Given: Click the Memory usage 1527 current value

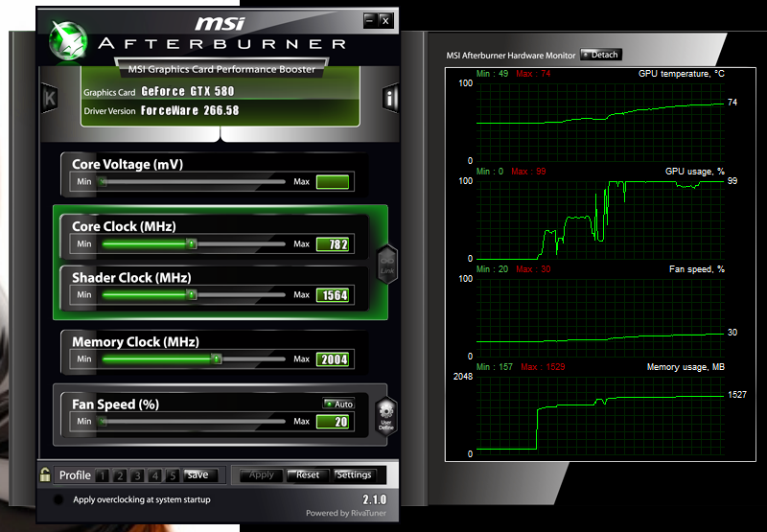Looking at the screenshot, I should [x=737, y=395].
